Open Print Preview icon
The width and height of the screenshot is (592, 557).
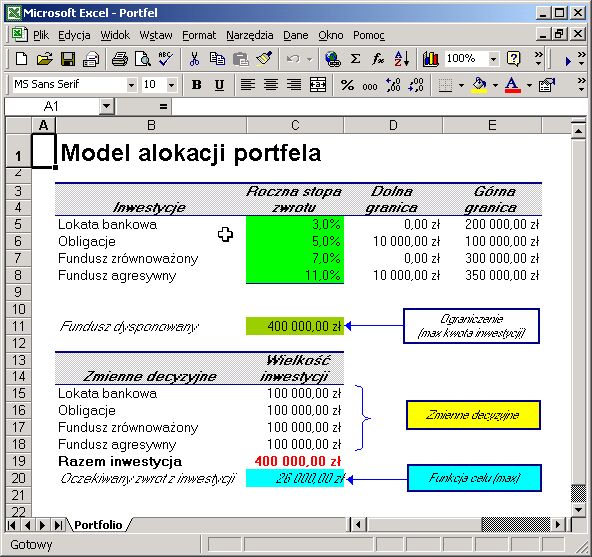point(143,59)
